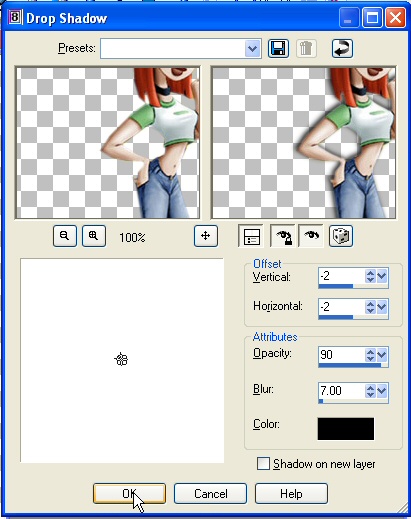
Task: Click the Save Preset floppy disk icon
Action: pyautogui.click(x=278, y=49)
